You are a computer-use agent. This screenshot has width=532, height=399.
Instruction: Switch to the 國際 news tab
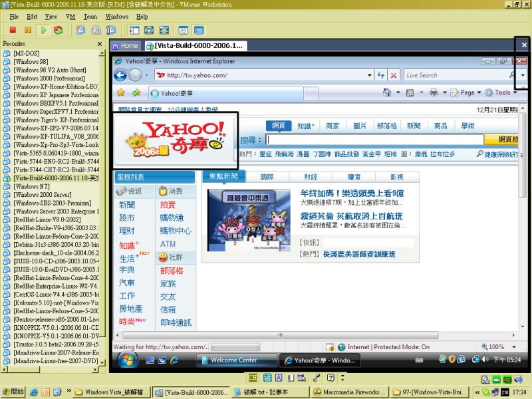point(267,177)
